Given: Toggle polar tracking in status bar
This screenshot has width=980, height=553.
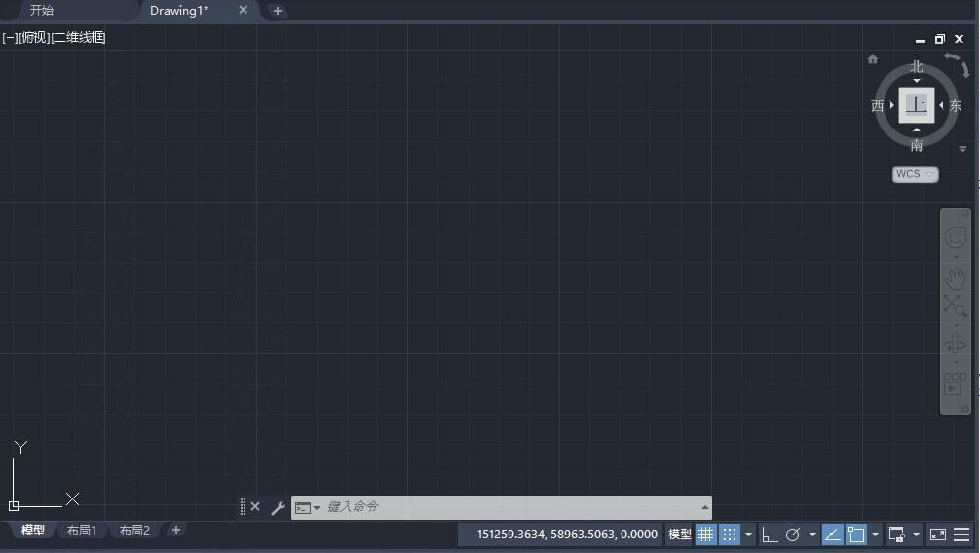Looking at the screenshot, I should coord(793,535).
